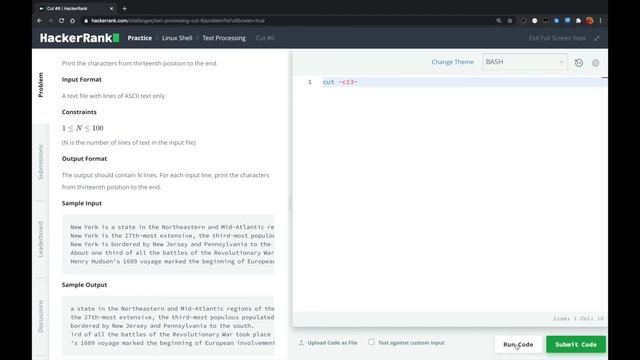Click the '1 ≤ N ≤ 100' constraint formula
The width and height of the screenshot is (640, 360).
(82, 128)
